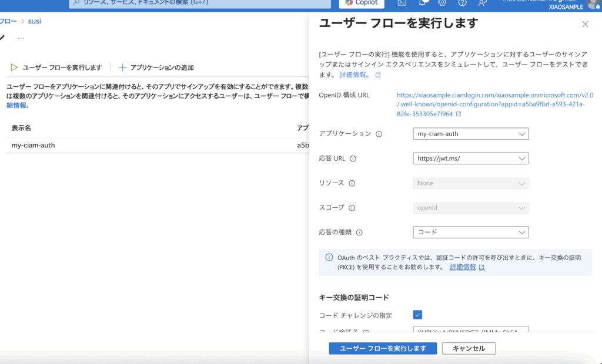Viewport: 602px width, 364px height.
Task: Open the 応答 URL dropdown with https://jwt.ms/
Action: pyautogui.click(x=471, y=159)
